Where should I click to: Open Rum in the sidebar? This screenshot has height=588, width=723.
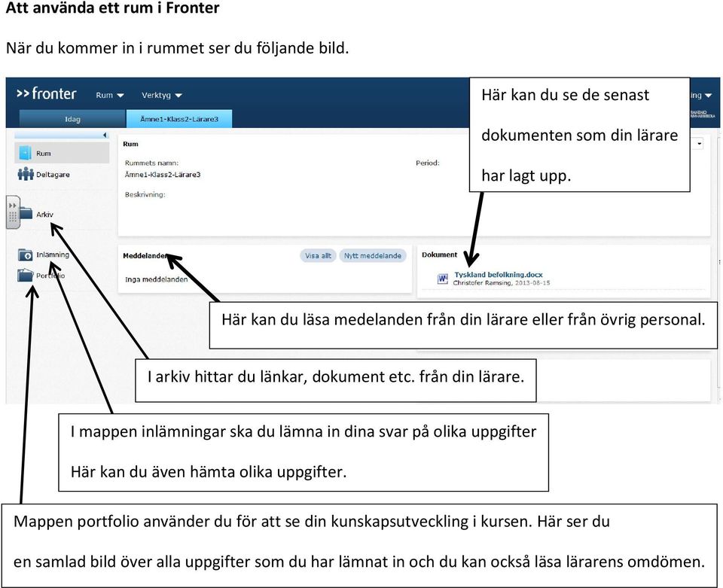pyautogui.click(x=62, y=153)
